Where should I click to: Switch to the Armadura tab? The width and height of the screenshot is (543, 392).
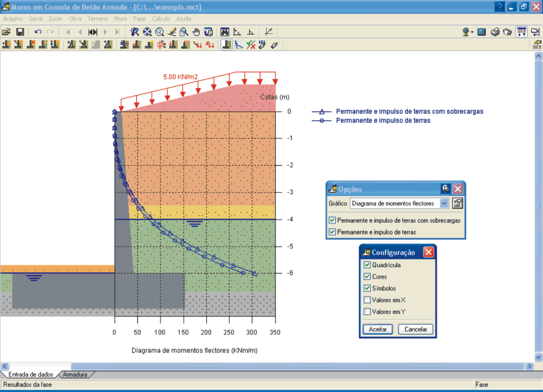pos(75,374)
